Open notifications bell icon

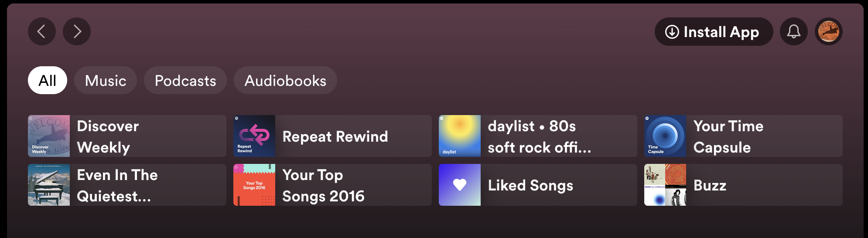[793, 31]
